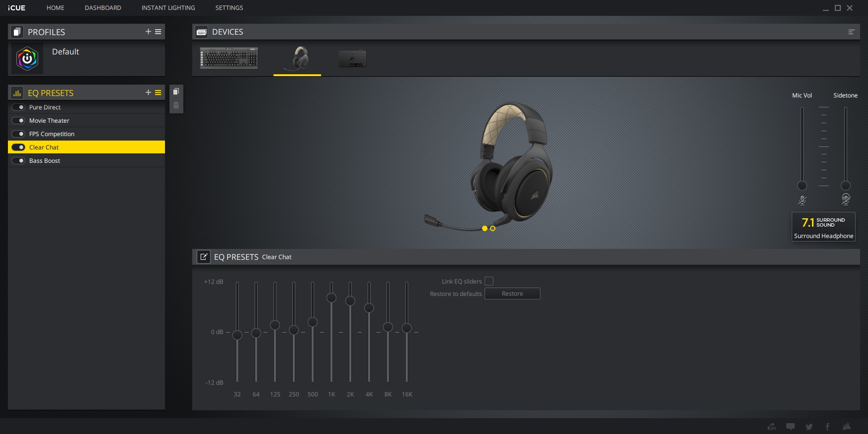
Task: Adjust the 16K EQ slider
Action: pos(407,328)
